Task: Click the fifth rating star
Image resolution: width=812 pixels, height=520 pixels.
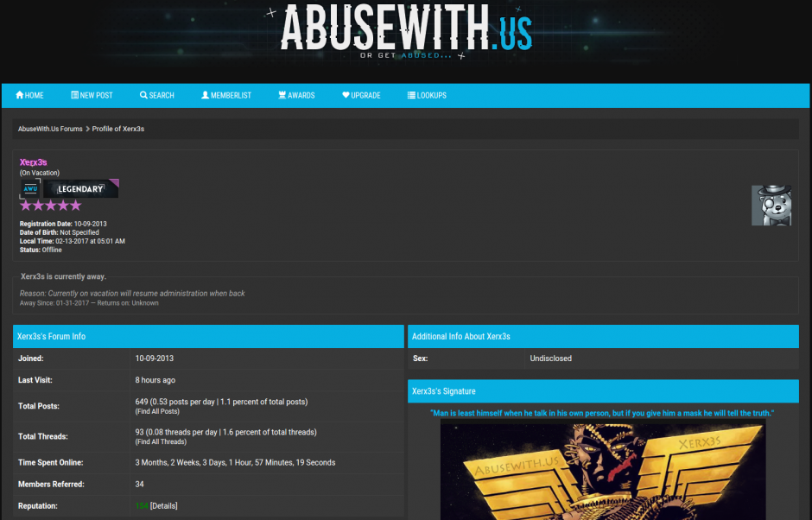Action: (74, 206)
